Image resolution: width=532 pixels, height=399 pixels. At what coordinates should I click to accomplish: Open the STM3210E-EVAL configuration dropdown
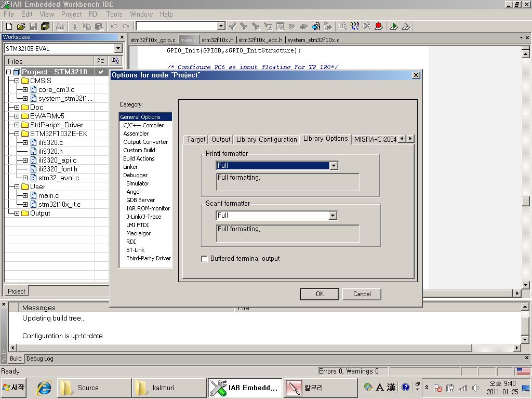(118, 48)
